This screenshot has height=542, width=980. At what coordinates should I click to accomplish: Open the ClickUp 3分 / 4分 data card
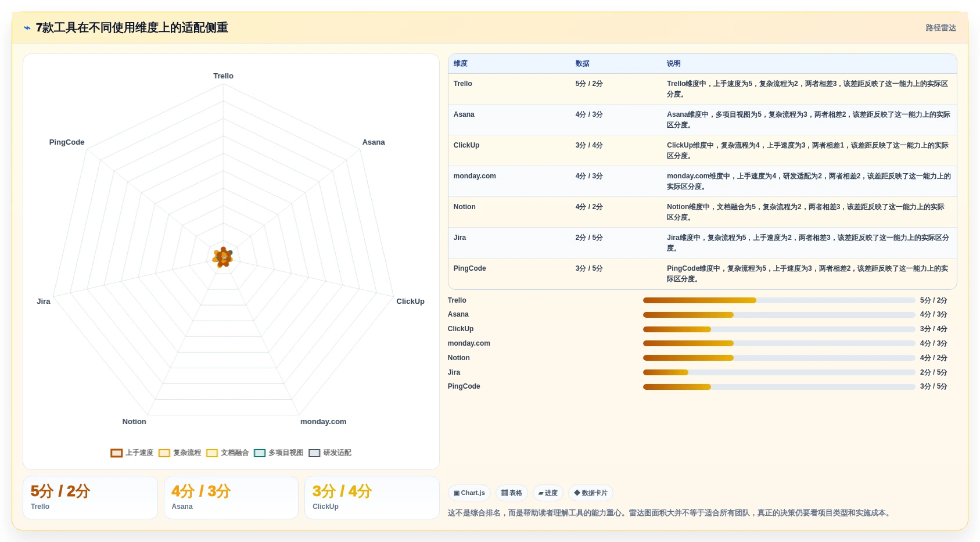coord(372,498)
